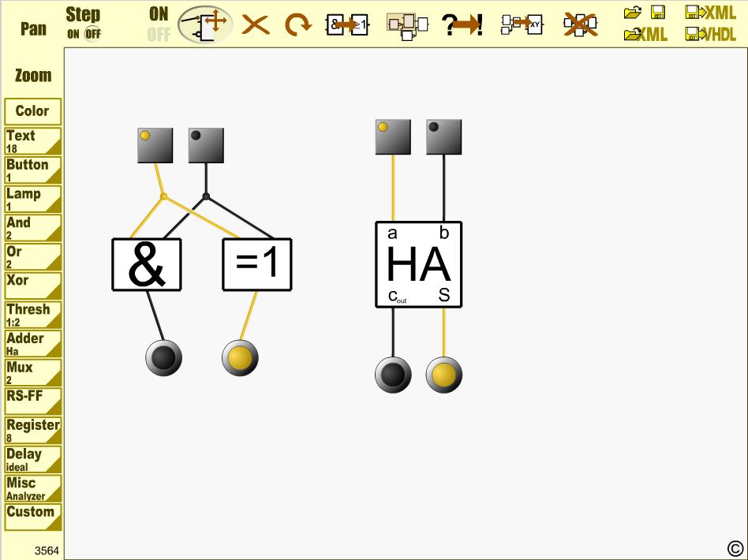Toggle the simulation ON/OFF switch
The image size is (748, 560).
[x=159, y=24]
